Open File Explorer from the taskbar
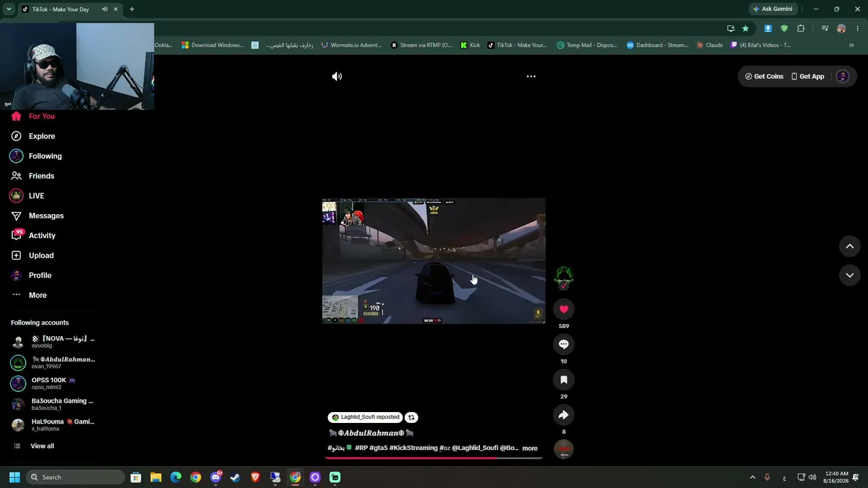Screen dimensions: 868x488 pos(155,477)
